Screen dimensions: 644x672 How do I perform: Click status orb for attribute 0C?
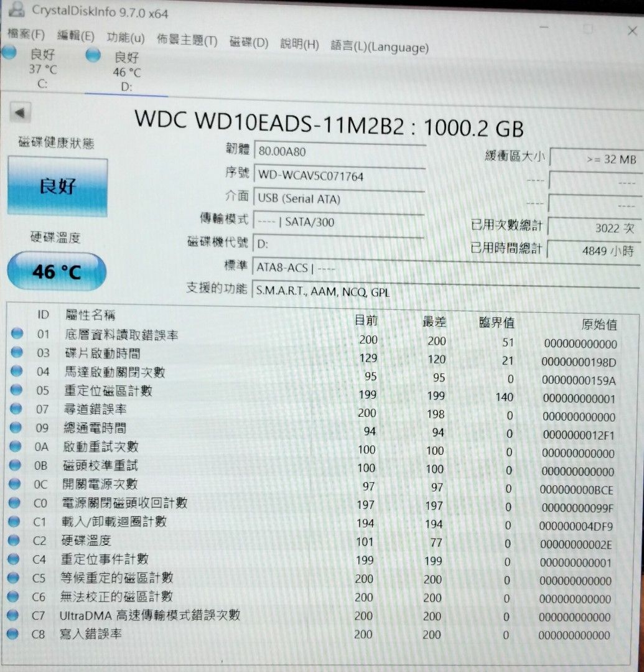tap(14, 483)
